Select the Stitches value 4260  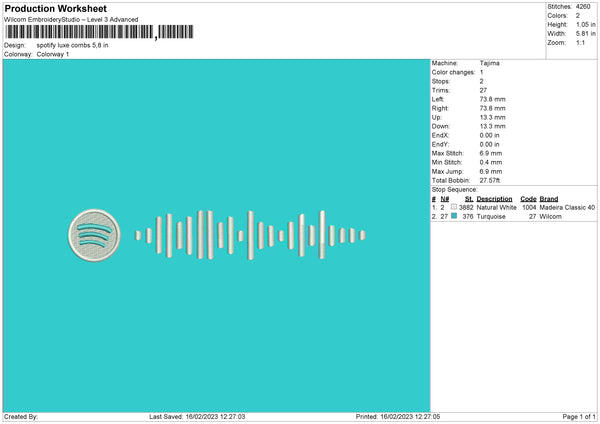point(583,7)
